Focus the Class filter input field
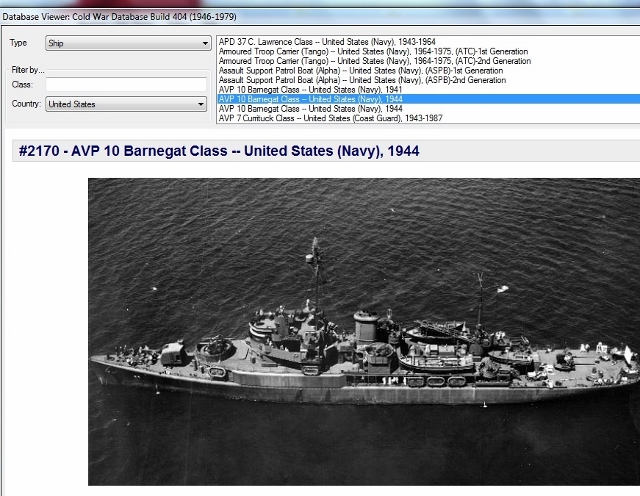The width and height of the screenshot is (640, 496). (x=126, y=85)
